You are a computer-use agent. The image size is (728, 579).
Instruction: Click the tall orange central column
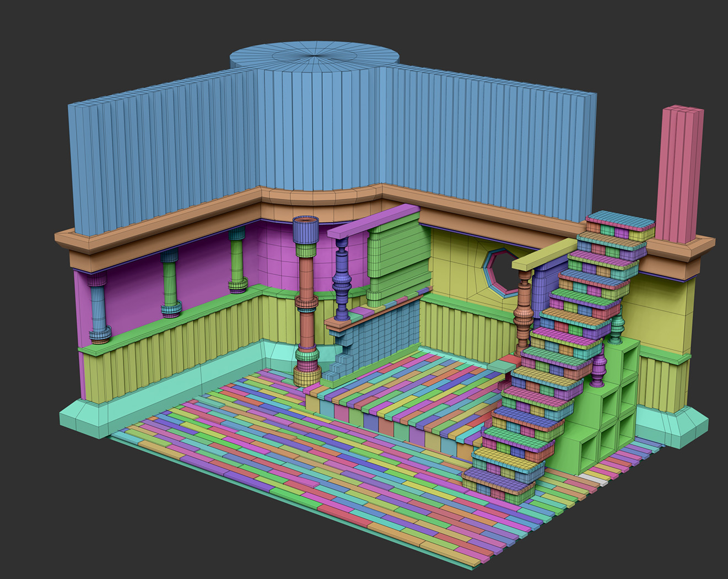click(x=306, y=300)
